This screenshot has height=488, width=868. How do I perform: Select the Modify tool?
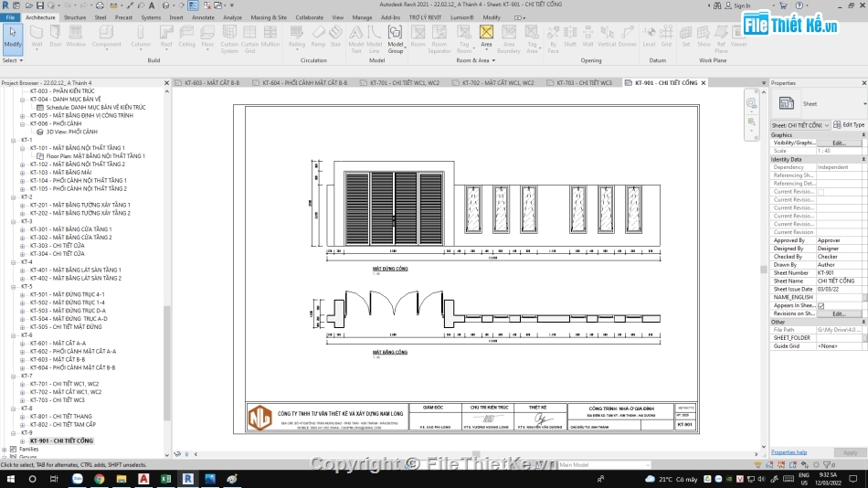(x=12, y=37)
